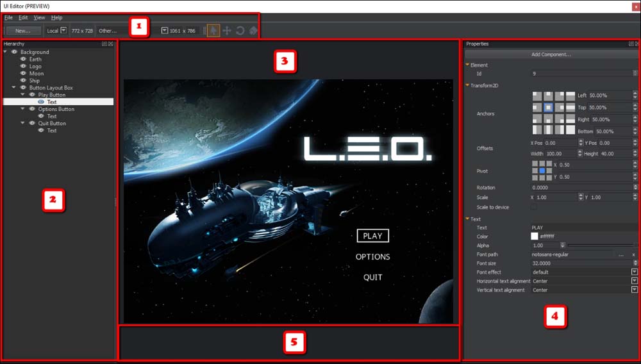The width and height of the screenshot is (641, 364).
Task: Hide the Background element via eye icon
Action: coord(14,52)
